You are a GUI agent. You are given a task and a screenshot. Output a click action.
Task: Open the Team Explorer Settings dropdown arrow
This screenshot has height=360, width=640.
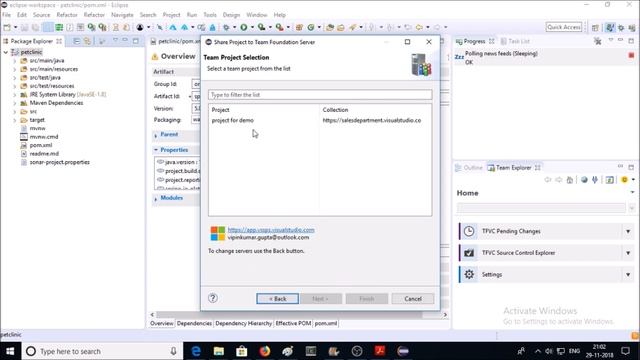(628, 275)
